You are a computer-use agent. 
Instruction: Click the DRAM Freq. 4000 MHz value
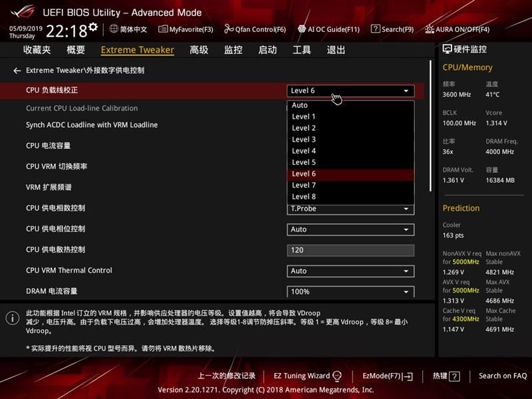click(x=500, y=152)
